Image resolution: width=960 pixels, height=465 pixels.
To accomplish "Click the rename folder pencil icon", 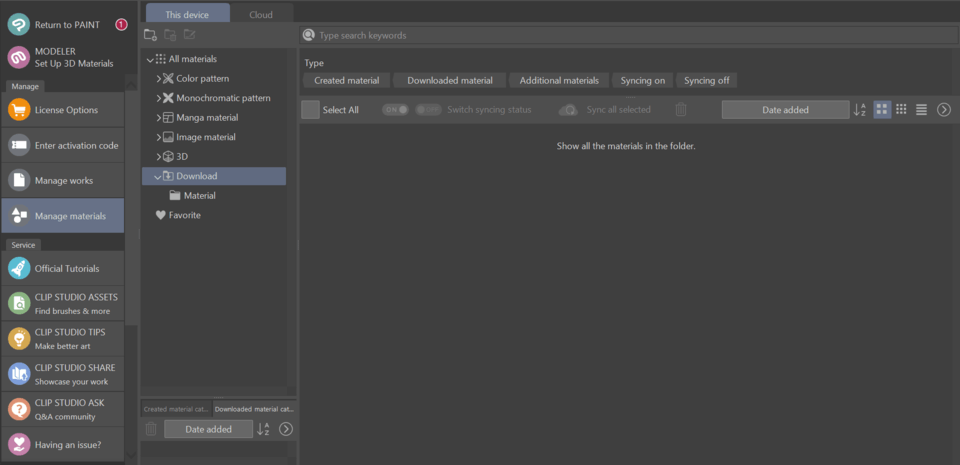I will pos(189,35).
